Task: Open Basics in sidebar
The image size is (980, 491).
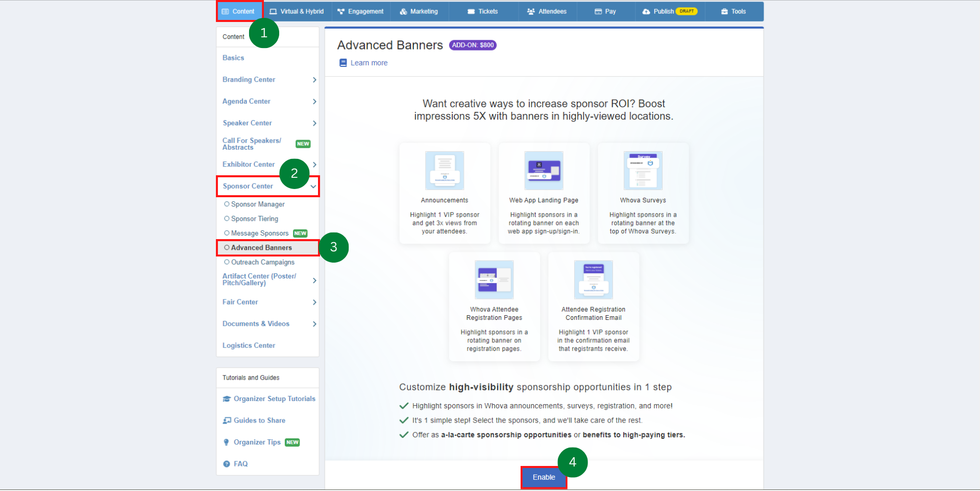Action: [x=233, y=58]
